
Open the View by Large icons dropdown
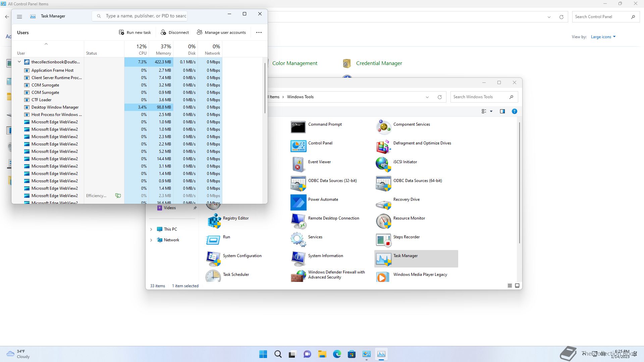[x=603, y=37]
